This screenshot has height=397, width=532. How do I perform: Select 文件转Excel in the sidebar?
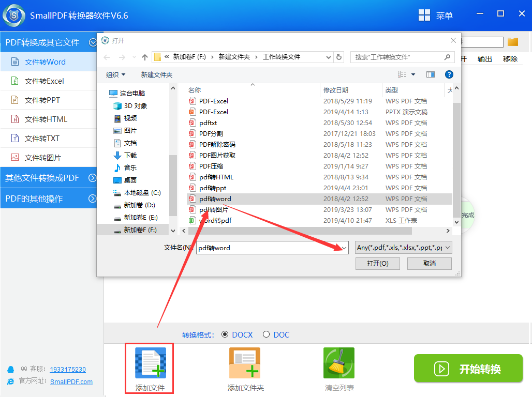[49, 81]
